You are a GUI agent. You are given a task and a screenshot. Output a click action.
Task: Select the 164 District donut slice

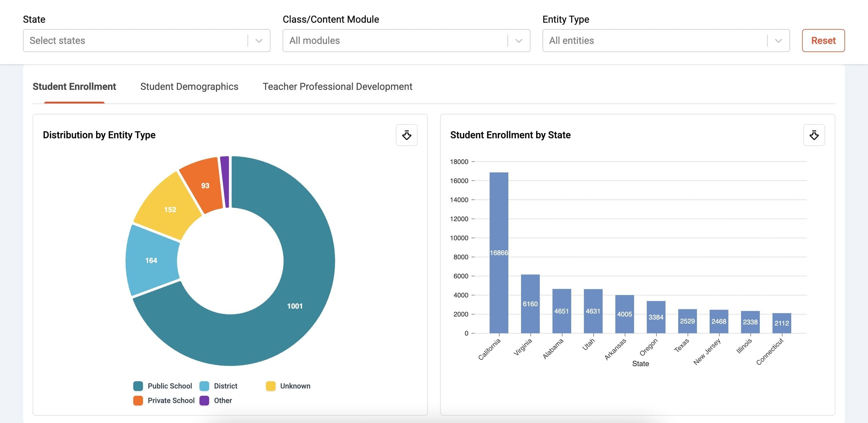tap(151, 260)
